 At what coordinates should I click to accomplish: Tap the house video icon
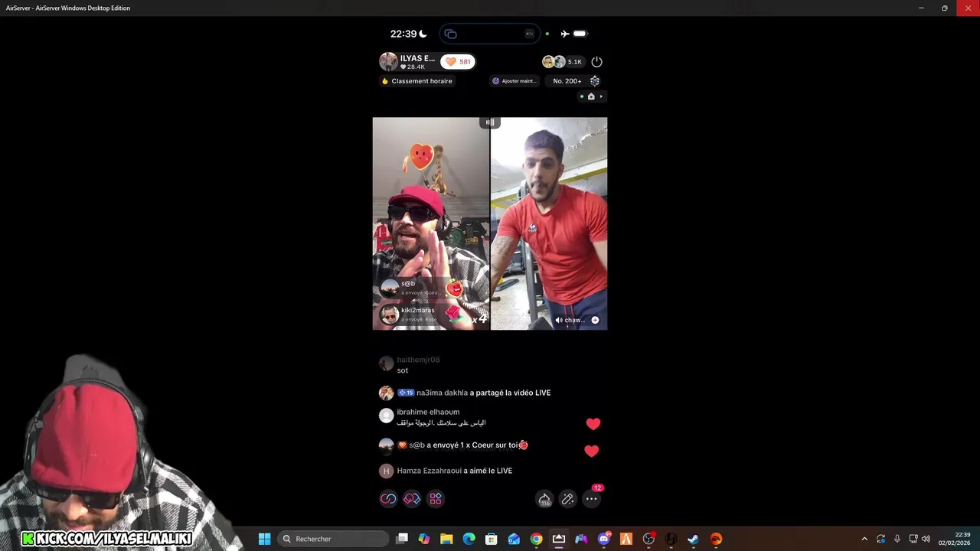point(591,96)
